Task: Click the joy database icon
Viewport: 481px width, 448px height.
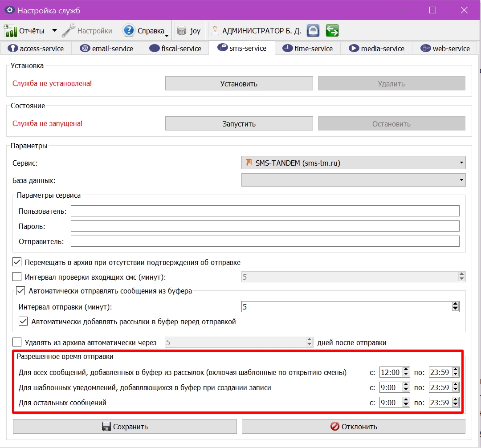Action: [x=182, y=31]
